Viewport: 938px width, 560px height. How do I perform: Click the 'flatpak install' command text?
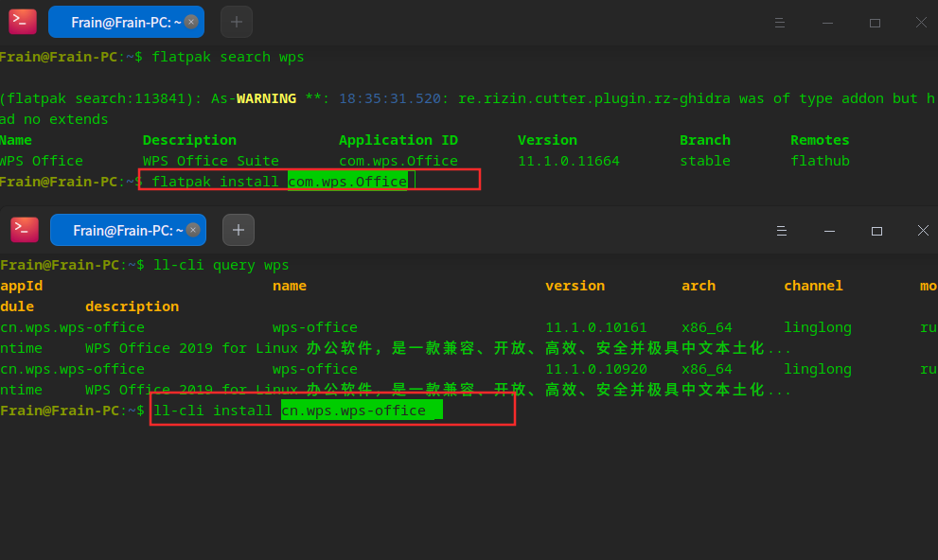[x=216, y=181]
